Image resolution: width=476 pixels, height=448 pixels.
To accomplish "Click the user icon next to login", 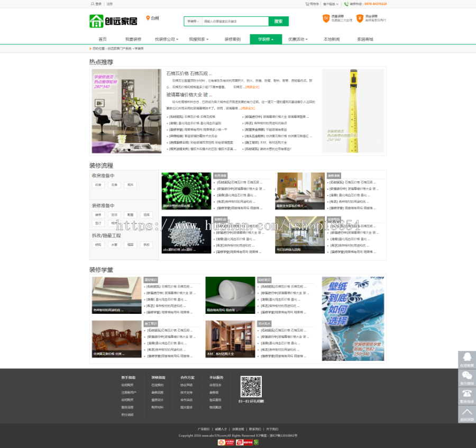I will pyautogui.click(x=92, y=4).
